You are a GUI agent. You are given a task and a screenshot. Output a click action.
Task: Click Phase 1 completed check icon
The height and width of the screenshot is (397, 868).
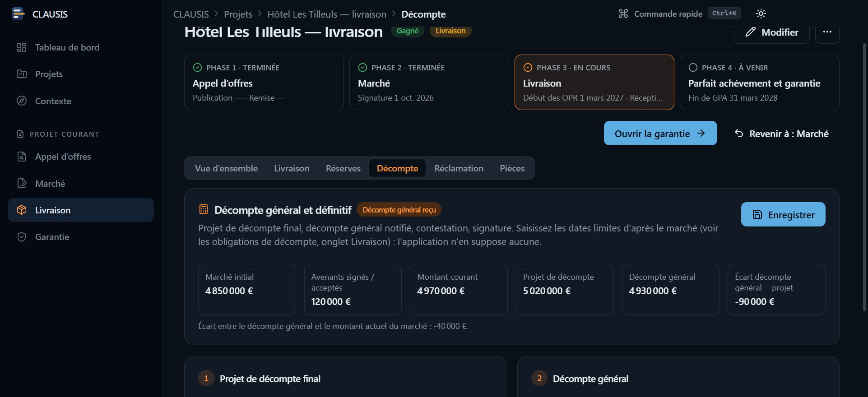[x=197, y=68]
